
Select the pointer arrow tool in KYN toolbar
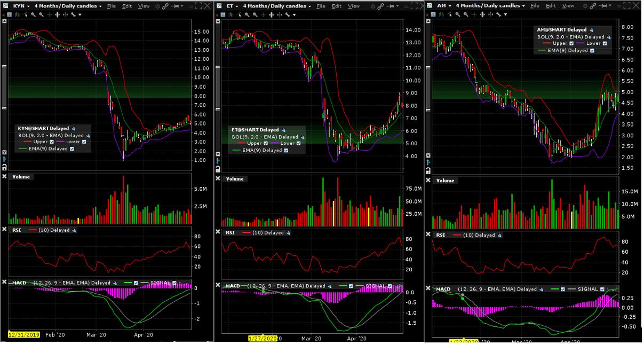pyautogui.click(x=26, y=14)
